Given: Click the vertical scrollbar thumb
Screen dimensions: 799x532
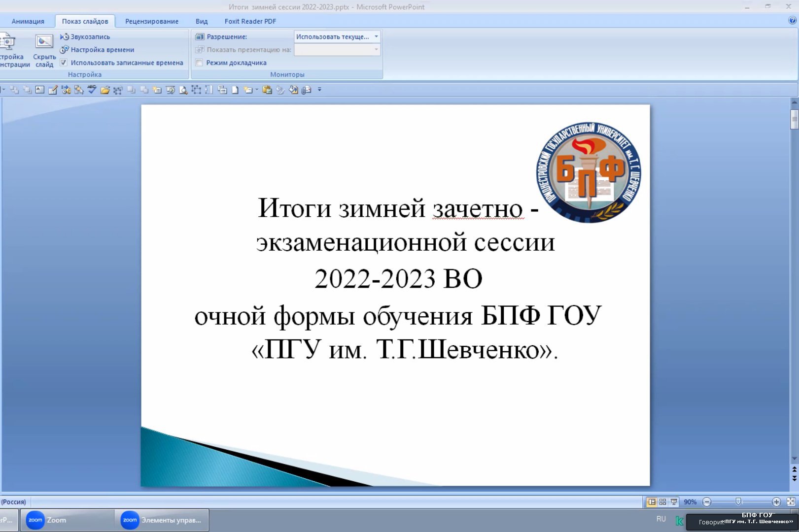Looking at the screenshot, I should click(794, 119).
